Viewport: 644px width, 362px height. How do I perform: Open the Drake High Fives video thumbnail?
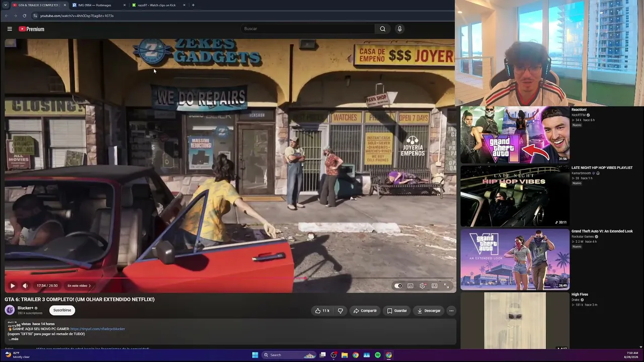tap(515, 321)
